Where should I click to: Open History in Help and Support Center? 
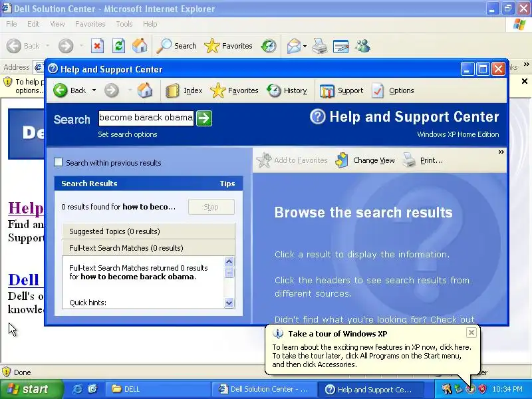[x=287, y=90]
